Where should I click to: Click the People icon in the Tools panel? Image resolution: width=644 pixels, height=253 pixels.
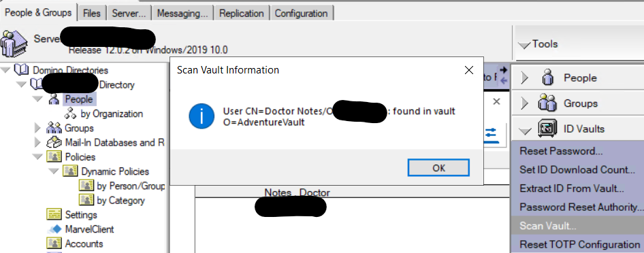[x=548, y=78]
